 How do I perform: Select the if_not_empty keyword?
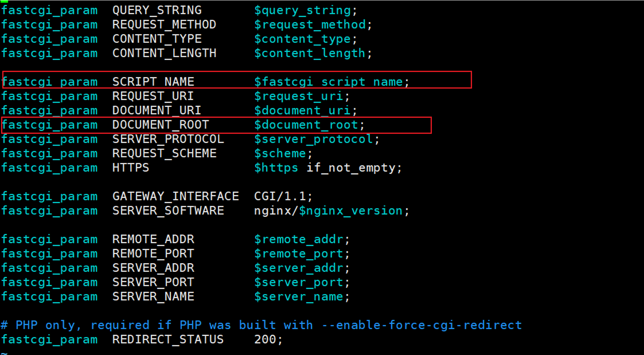tap(351, 168)
